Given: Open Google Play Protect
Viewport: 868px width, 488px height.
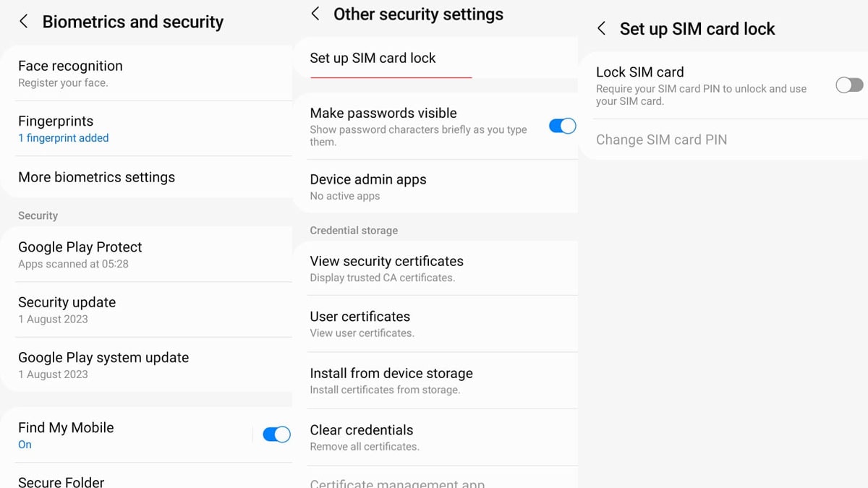Looking at the screenshot, I should pyautogui.click(x=148, y=254).
